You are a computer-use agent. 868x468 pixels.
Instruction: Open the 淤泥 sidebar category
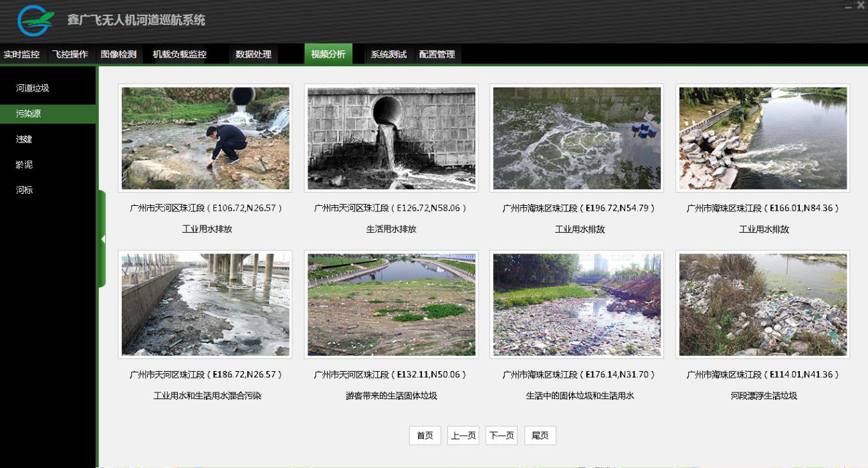click(x=47, y=164)
